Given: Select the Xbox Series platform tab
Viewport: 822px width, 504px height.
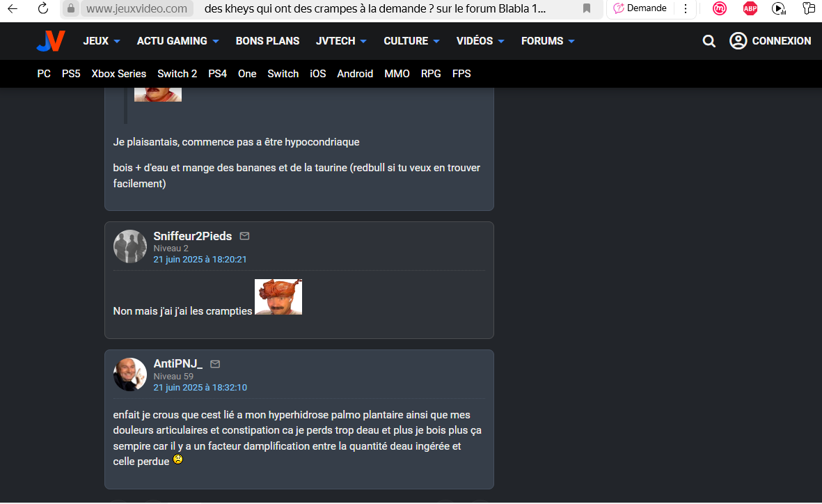Looking at the screenshot, I should coord(118,74).
